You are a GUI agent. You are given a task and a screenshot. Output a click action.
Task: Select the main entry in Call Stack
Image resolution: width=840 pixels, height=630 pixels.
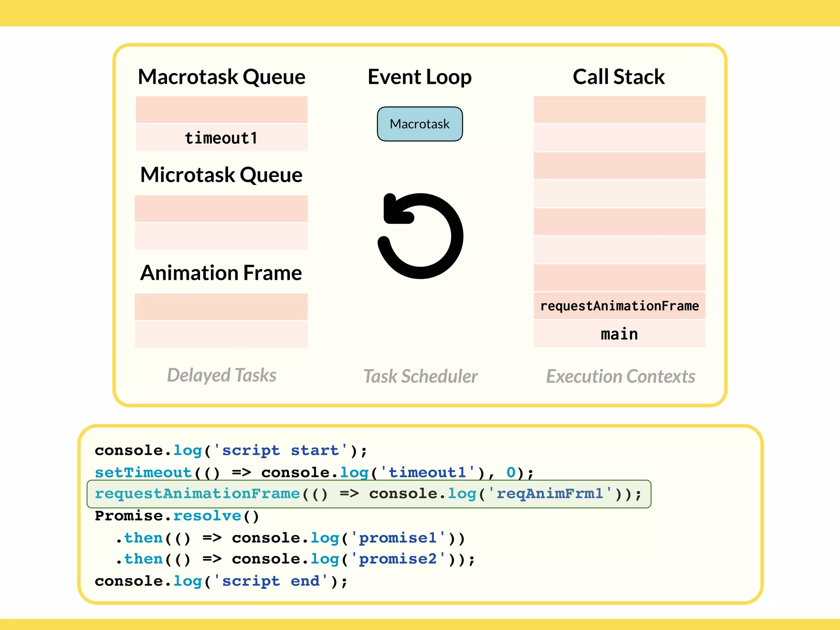pyautogui.click(x=619, y=334)
